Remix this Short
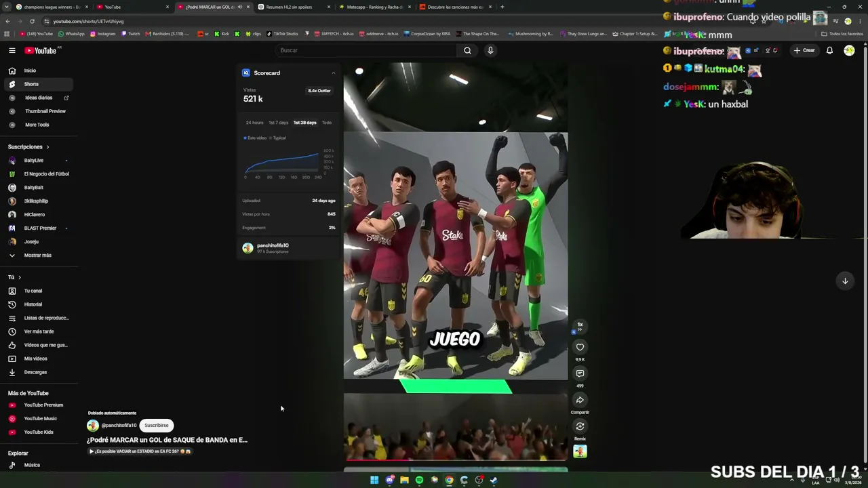This screenshot has width=868, height=488. pyautogui.click(x=580, y=426)
